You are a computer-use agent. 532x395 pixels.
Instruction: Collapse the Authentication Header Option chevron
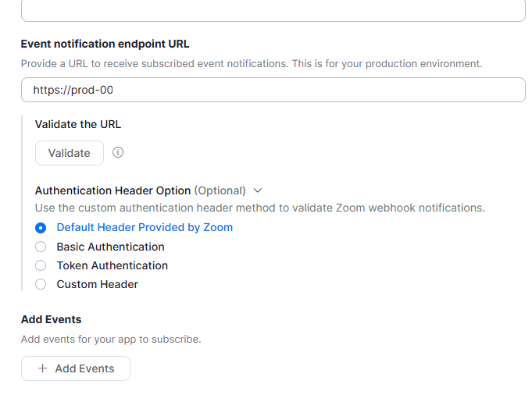click(258, 190)
